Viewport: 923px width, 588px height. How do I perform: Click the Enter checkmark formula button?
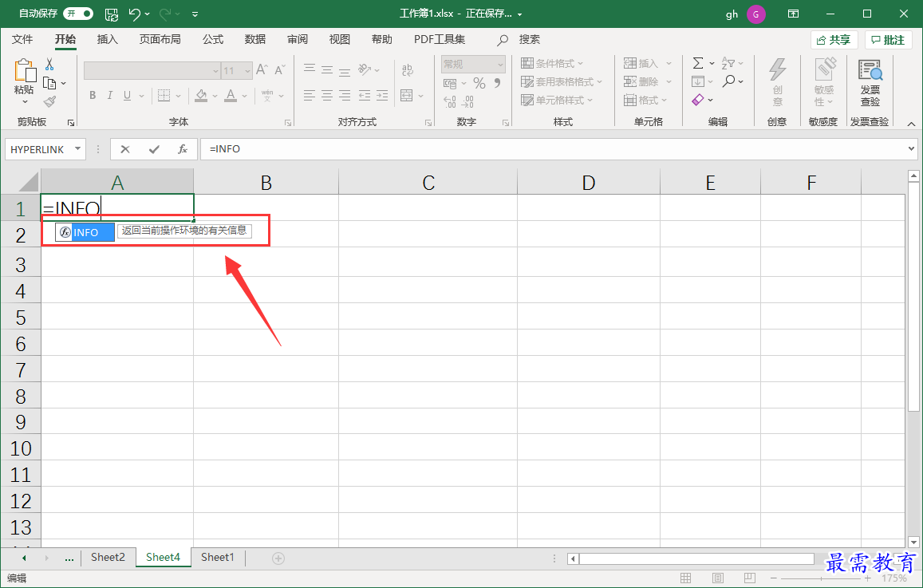point(154,149)
